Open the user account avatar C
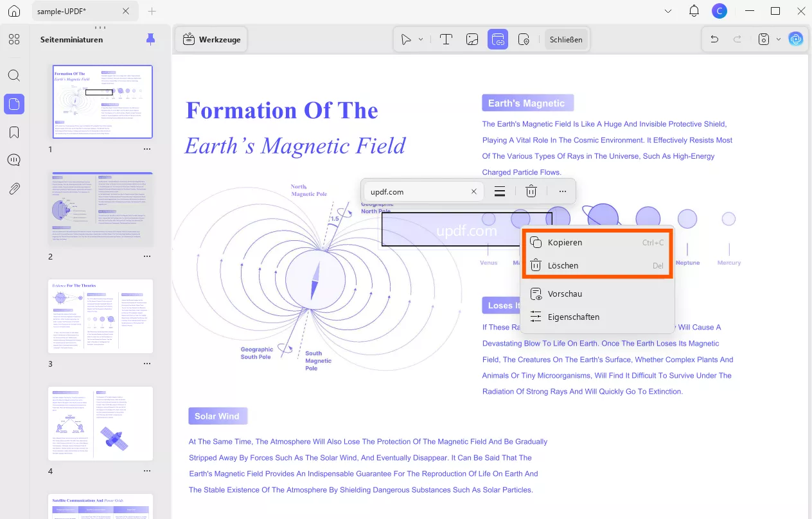The height and width of the screenshot is (519, 812). click(719, 11)
